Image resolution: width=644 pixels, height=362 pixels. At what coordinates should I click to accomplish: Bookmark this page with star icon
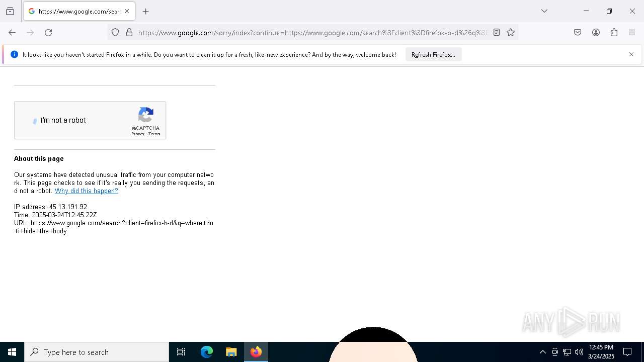(511, 33)
